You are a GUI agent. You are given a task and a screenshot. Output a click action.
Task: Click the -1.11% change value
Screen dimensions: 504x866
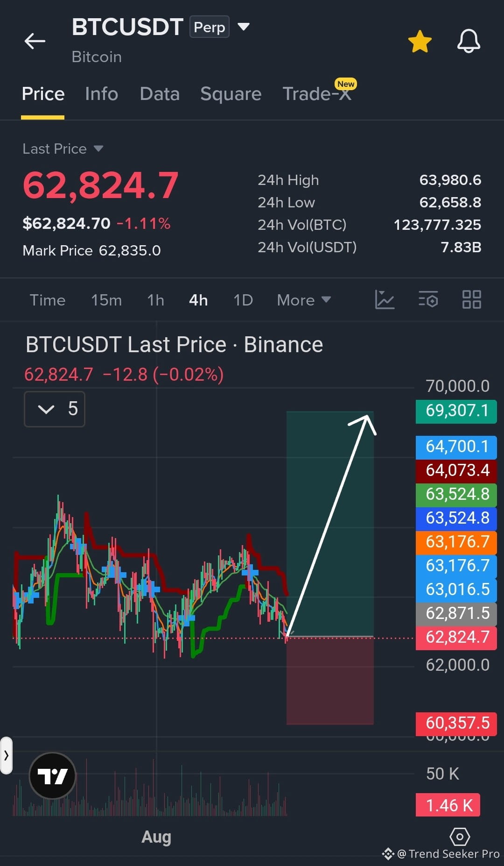coord(143,223)
